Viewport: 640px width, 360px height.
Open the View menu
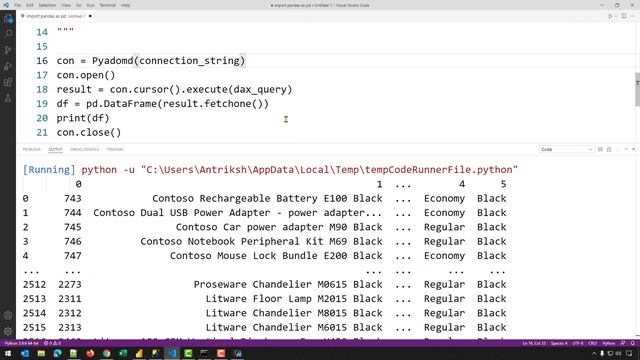[66, 5]
